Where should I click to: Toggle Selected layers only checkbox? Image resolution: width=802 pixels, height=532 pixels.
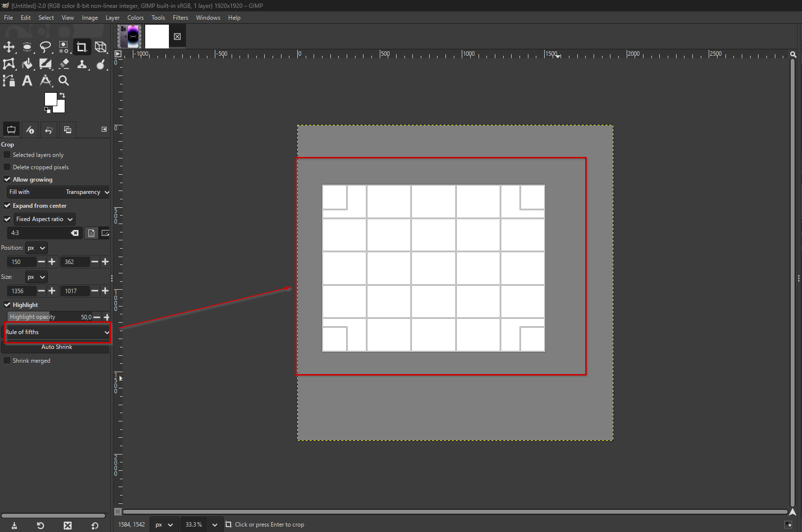(x=7, y=155)
